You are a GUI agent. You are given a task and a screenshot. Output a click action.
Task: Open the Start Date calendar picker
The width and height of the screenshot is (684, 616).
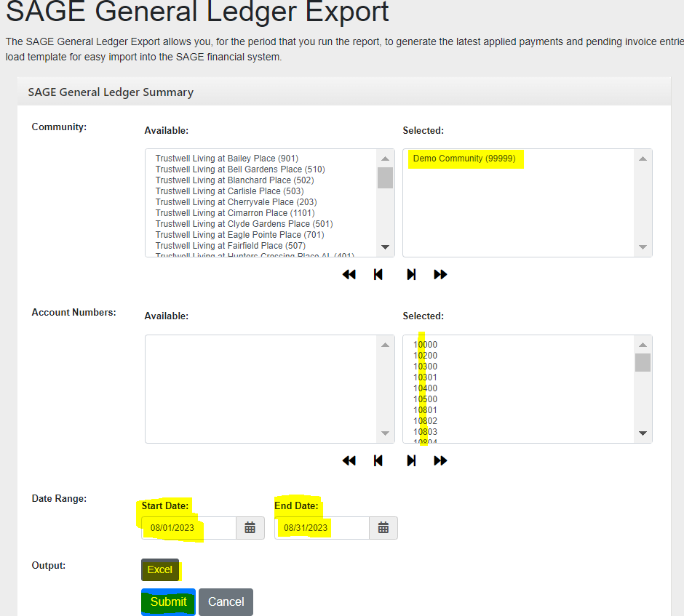coord(250,528)
